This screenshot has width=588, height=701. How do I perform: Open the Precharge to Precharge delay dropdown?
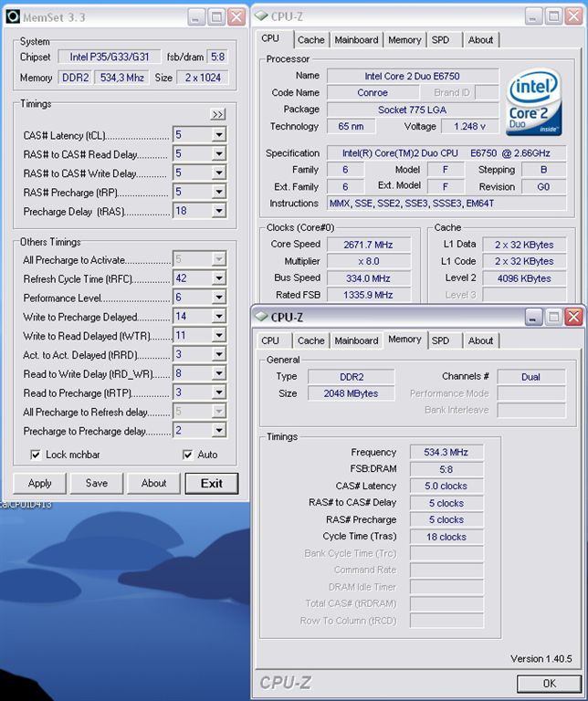click(218, 430)
